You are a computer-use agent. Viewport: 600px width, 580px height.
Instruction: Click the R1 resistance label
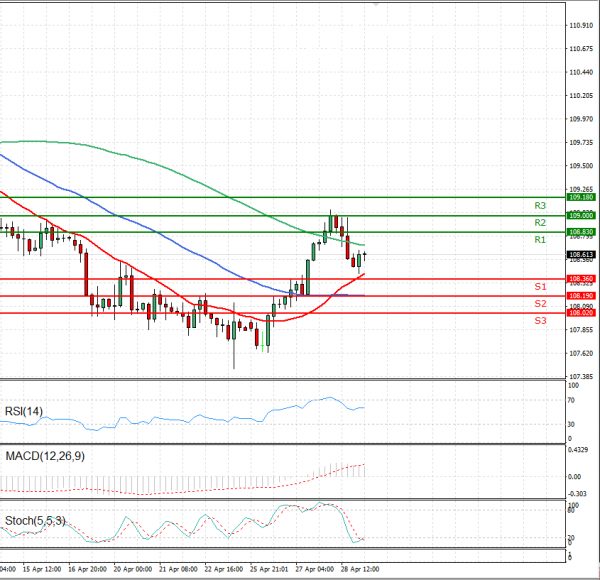pos(539,240)
